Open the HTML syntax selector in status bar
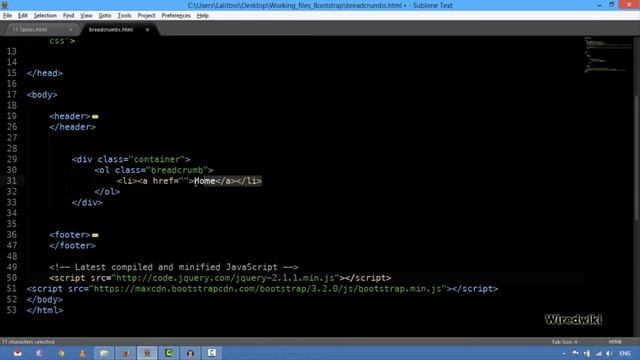The height and width of the screenshot is (360, 640). click(615, 342)
